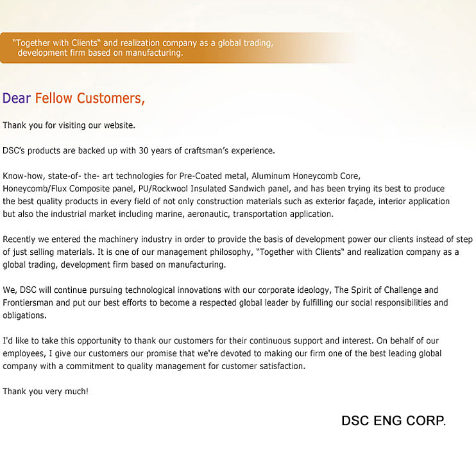The height and width of the screenshot is (452, 476).
Task: Click the "DSC ENG CORP." signature
Action: click(x=393, y=421)
